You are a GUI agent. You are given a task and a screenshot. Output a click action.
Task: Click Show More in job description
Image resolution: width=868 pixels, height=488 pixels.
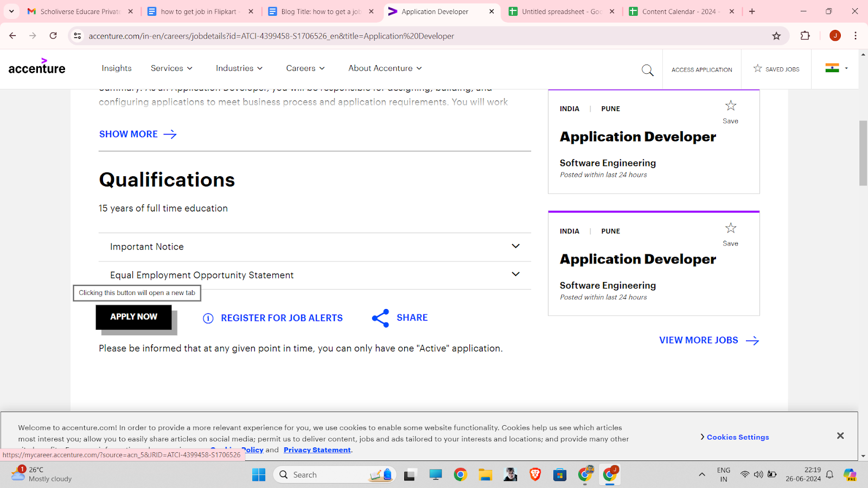tap(129, 134)
